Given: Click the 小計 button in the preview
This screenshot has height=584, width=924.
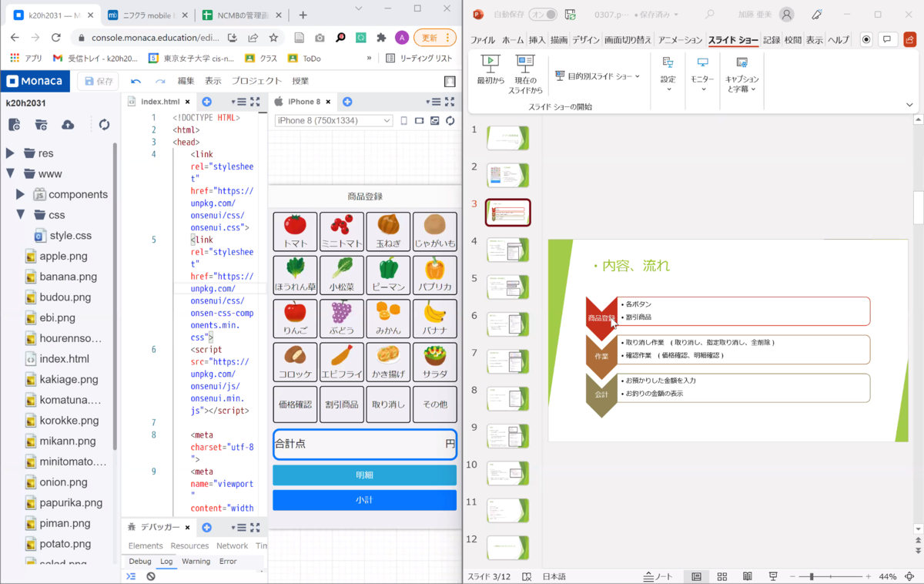Looking at the screenshot, I should [x=364, y=500].
